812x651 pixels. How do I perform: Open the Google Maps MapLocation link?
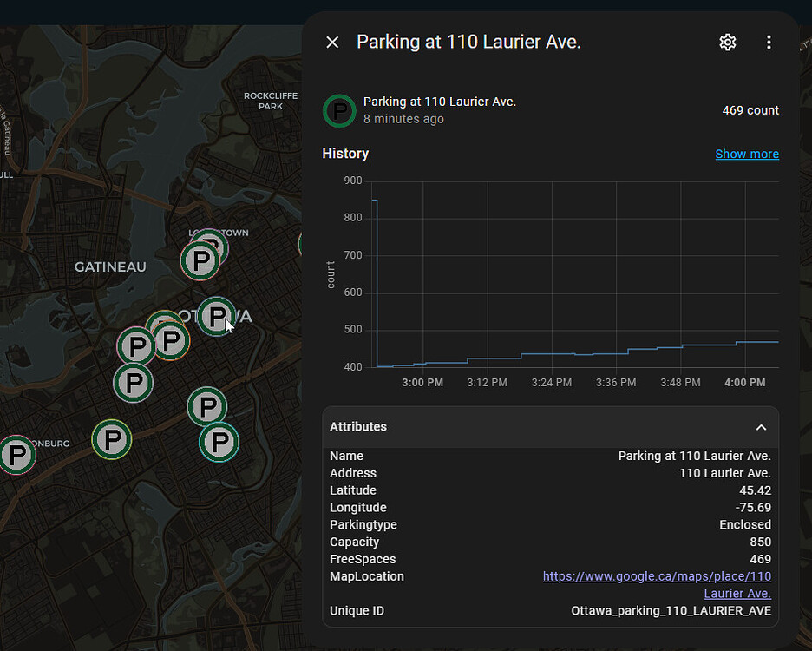(657, 576)
